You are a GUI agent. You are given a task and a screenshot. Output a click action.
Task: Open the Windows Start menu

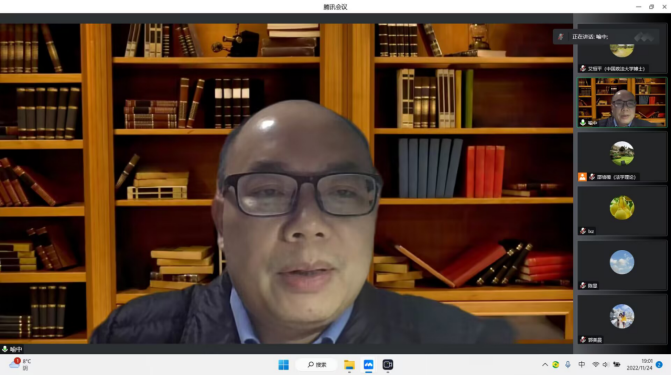coord(283,365)
